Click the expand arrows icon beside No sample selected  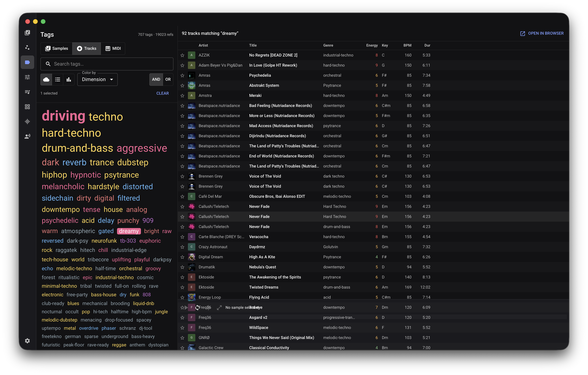[x=219, y=307]
